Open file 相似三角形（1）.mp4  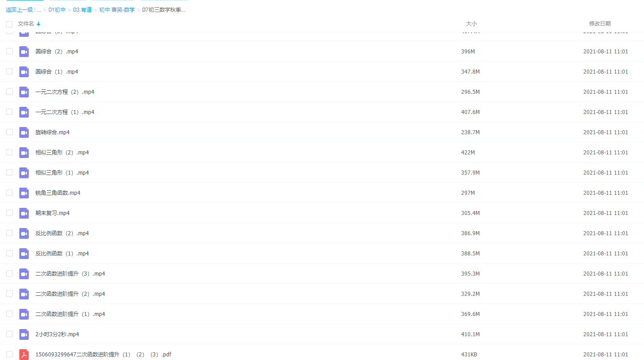point(62,173)
